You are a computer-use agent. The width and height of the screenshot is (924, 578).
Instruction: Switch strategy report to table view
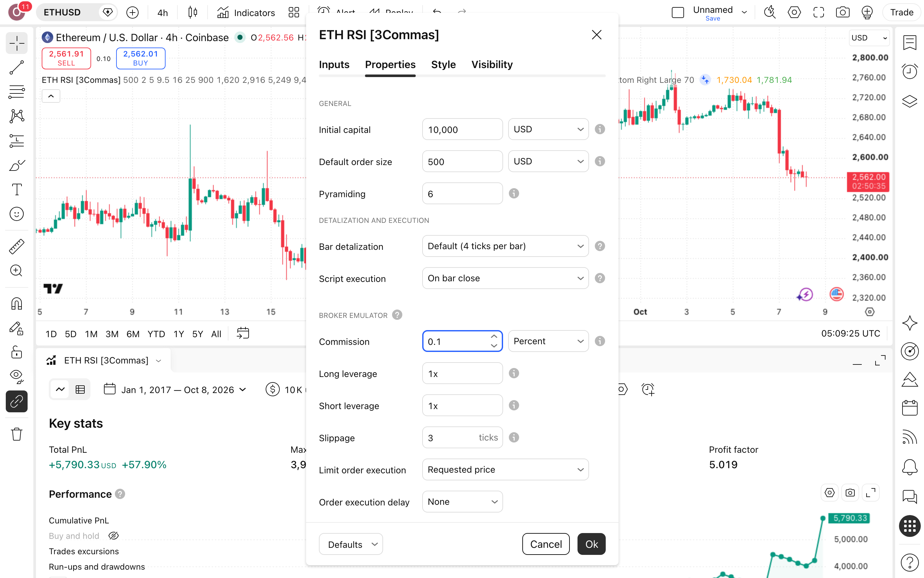coord(80,390)
